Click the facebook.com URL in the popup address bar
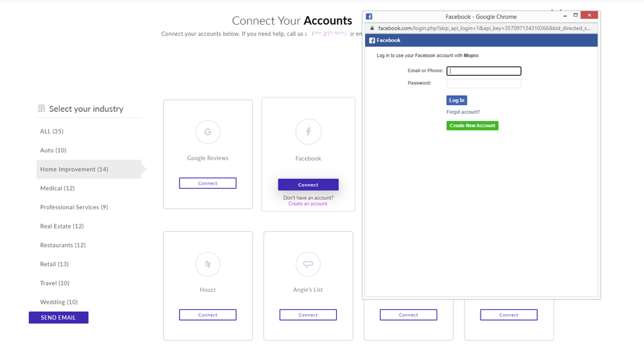The width and height of the screenshot is (644, 358). coord(484,28)
